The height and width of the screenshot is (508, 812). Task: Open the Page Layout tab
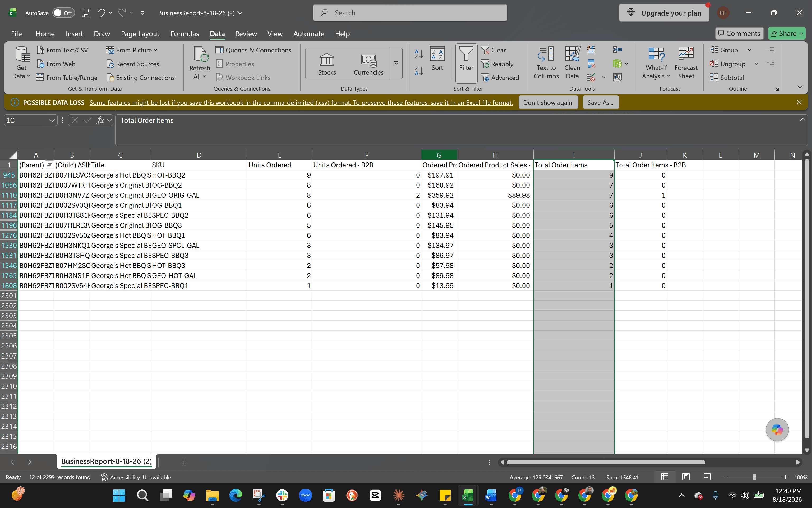click(140, 34)
